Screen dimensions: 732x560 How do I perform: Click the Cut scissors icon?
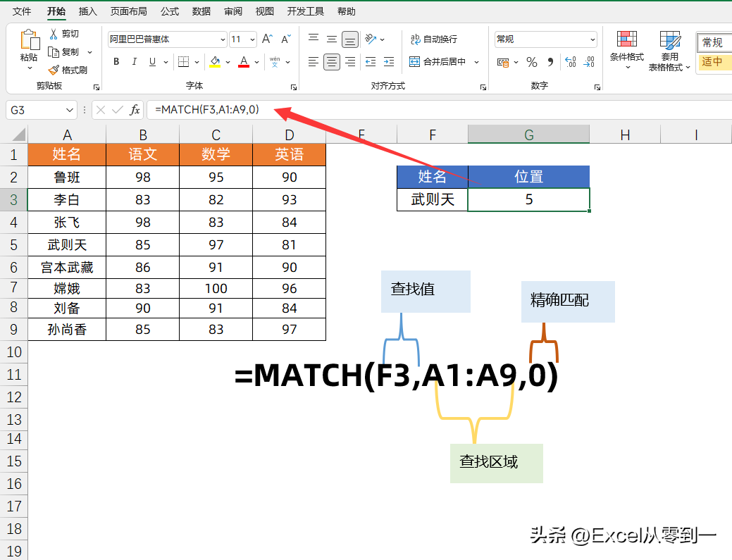click(x=54, y=34)
